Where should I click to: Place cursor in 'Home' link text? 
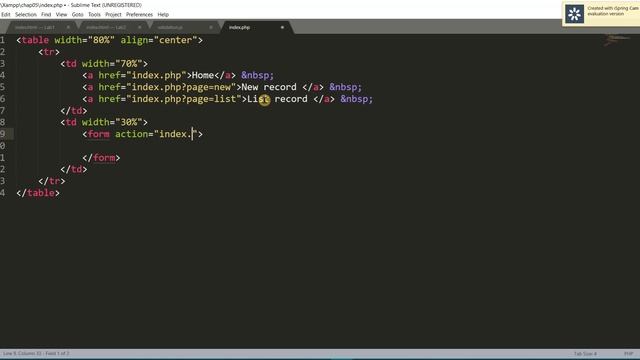tap(203, 76)
